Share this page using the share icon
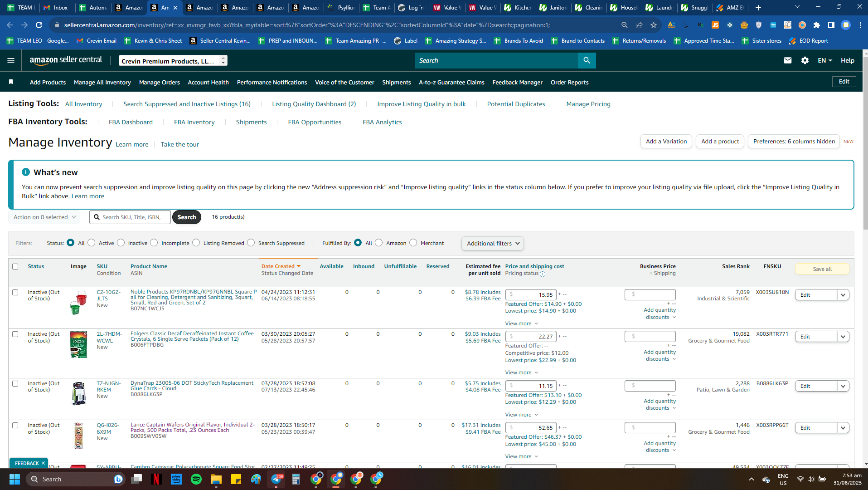868x490 pixels. tap(639, 25)
